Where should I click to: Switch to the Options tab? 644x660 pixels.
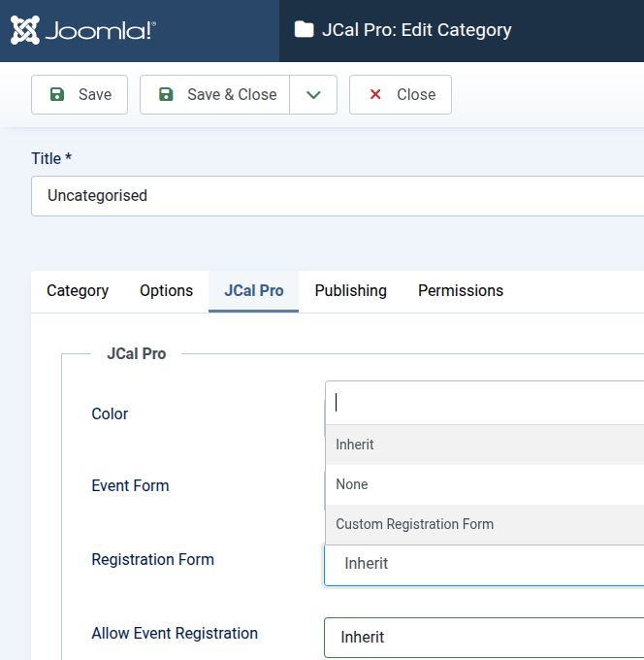[x=166, y=291]
